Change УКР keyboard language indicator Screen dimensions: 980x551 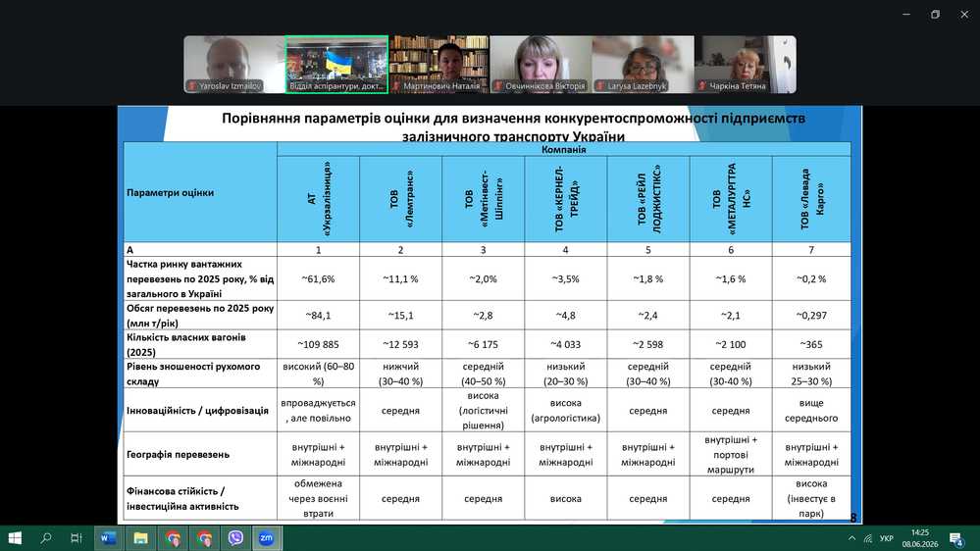886,538
